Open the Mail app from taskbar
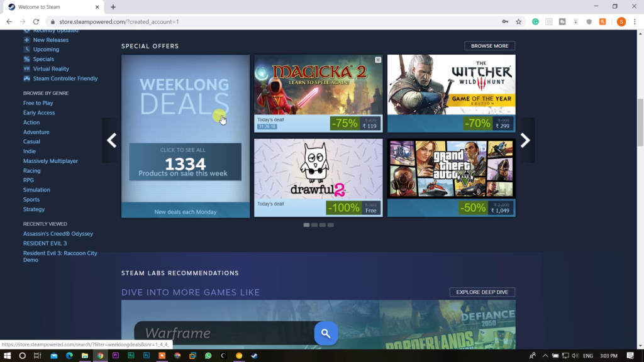 [54, 356]
